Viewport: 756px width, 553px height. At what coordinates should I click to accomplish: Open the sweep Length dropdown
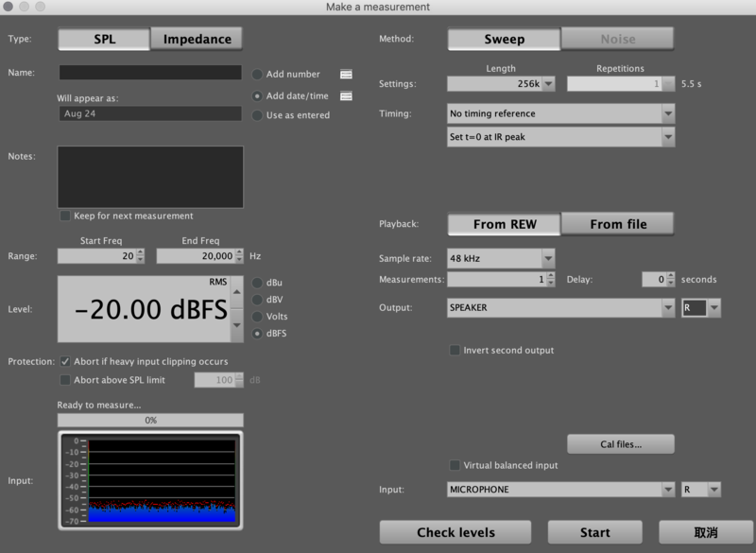(548, 84)
